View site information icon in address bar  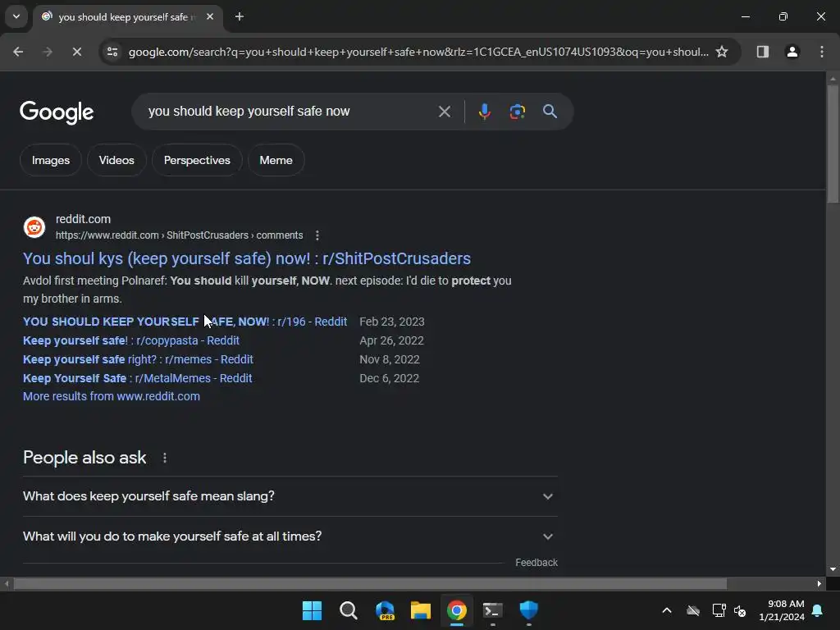112,52
